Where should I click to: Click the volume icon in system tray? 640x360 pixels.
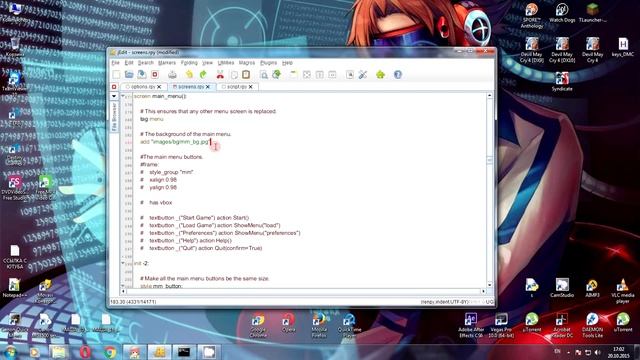point(597,352)
